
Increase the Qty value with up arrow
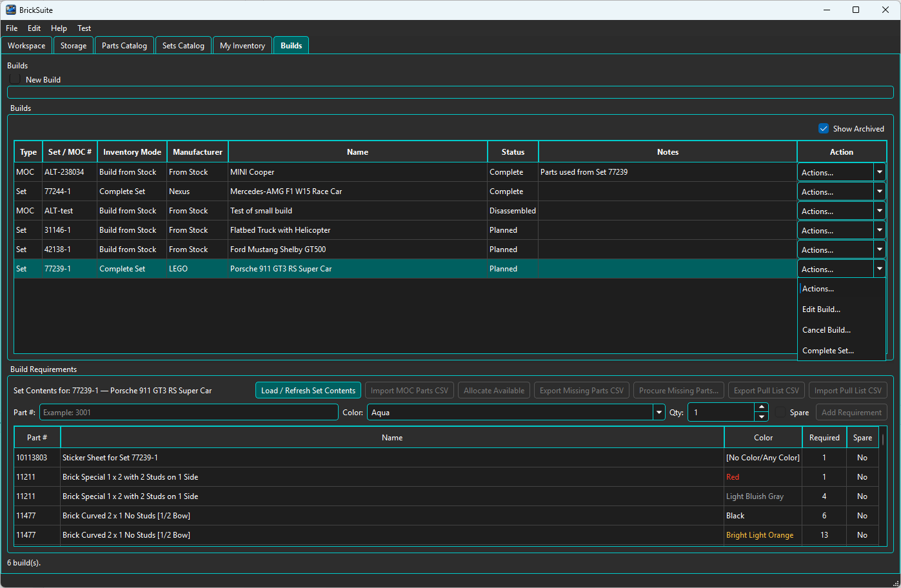(x=762, y=407)
